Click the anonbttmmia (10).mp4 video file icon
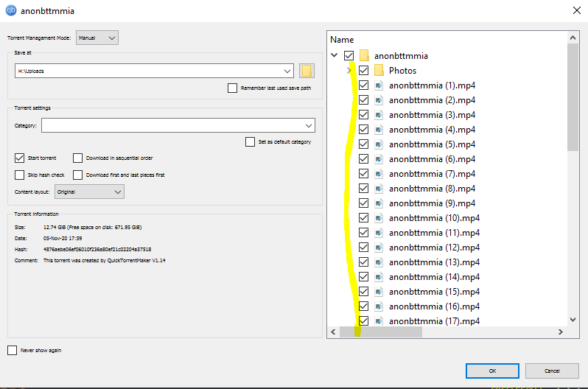 click(x=379, y=218)
